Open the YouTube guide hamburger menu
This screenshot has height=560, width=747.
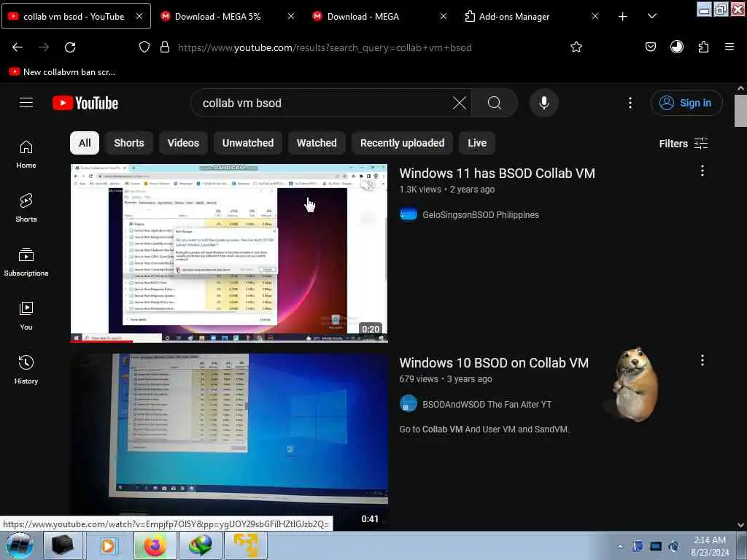click(26, 103)
